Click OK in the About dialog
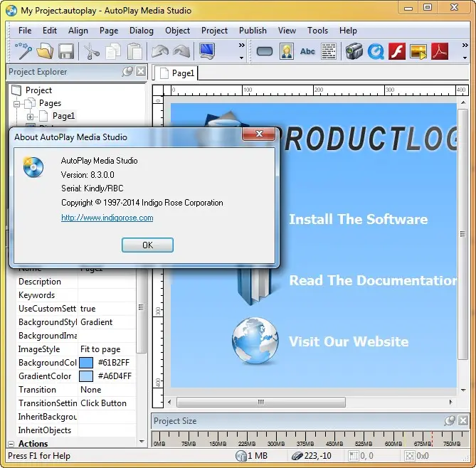Viewport: 476px width, 468px height. point(147,245)
